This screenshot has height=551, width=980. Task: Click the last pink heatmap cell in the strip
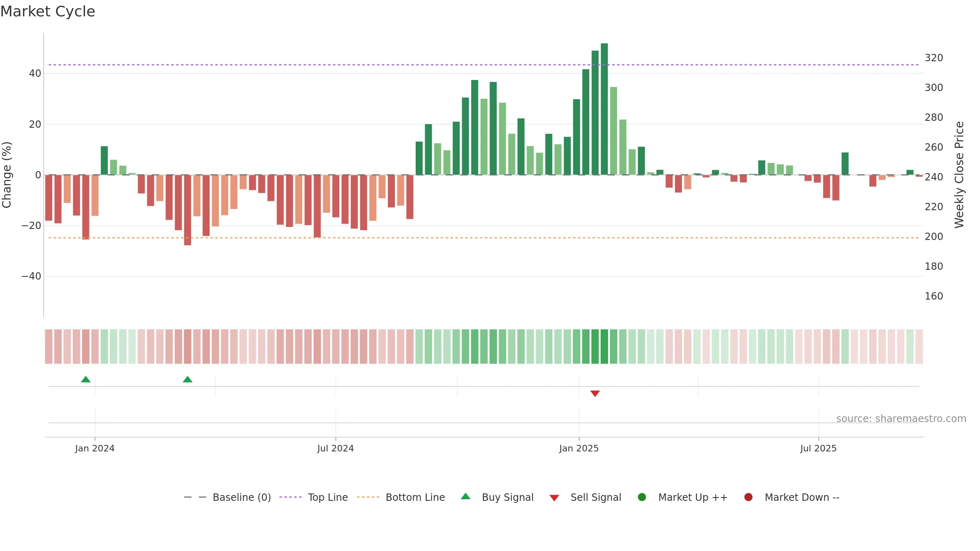919,347
